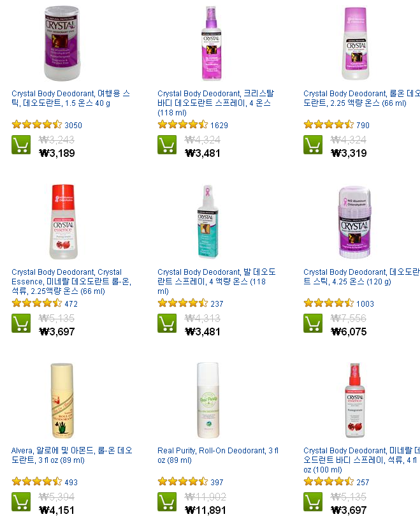
Task: Open Alvera roll-on deodorant title link
Action: pyautogui.click(x=72, y=455)
